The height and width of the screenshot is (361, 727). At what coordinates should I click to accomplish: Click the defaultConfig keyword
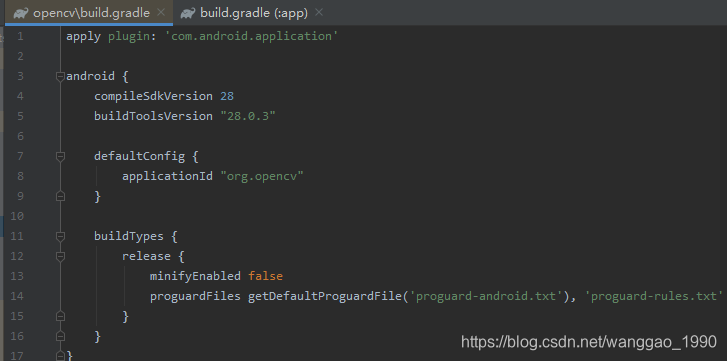coord(140,156)
